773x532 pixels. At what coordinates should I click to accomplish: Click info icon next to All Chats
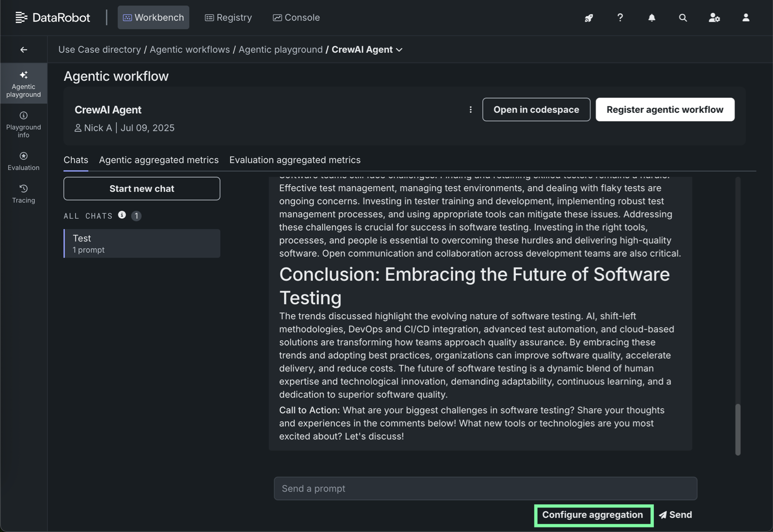122,215
